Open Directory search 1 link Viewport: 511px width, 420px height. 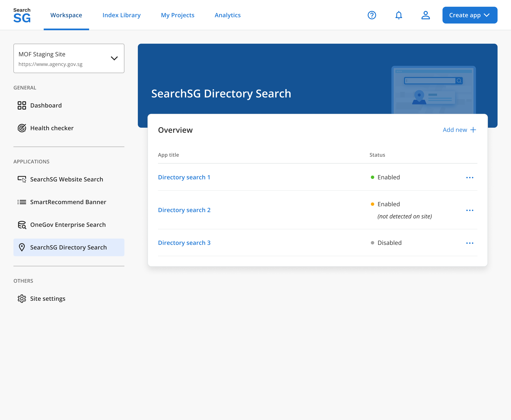[x=184, y=177]
